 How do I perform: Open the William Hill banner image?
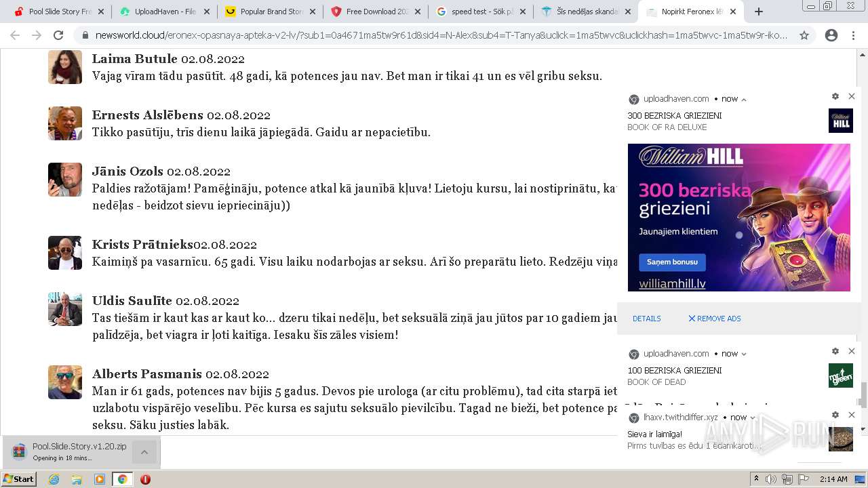tap(739, 218)
